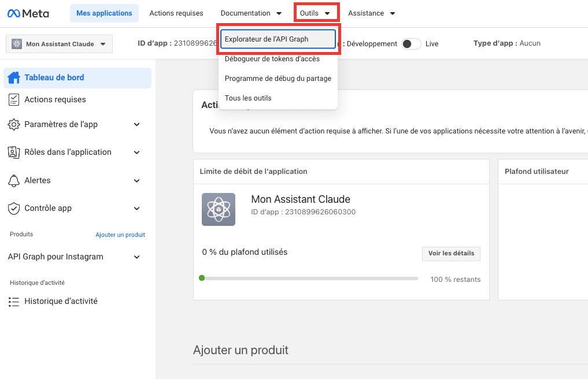Select Explorateur de l'API Graph

pos(278,39)
